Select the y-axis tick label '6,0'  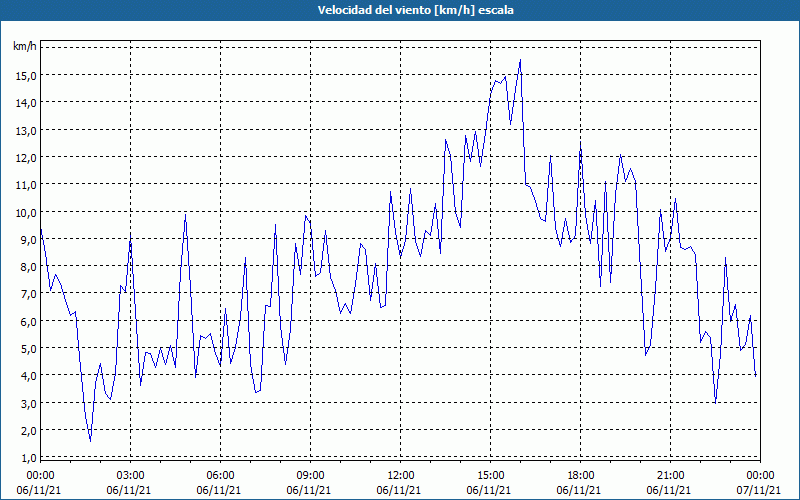pyautogui.click(x=28, y=321)
